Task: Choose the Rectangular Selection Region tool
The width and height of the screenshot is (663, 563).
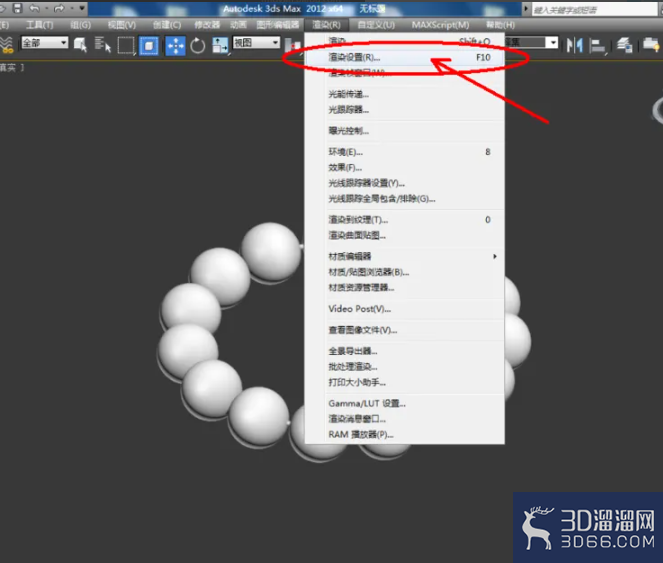Action: pyautogui.click(x=126, y=45)
